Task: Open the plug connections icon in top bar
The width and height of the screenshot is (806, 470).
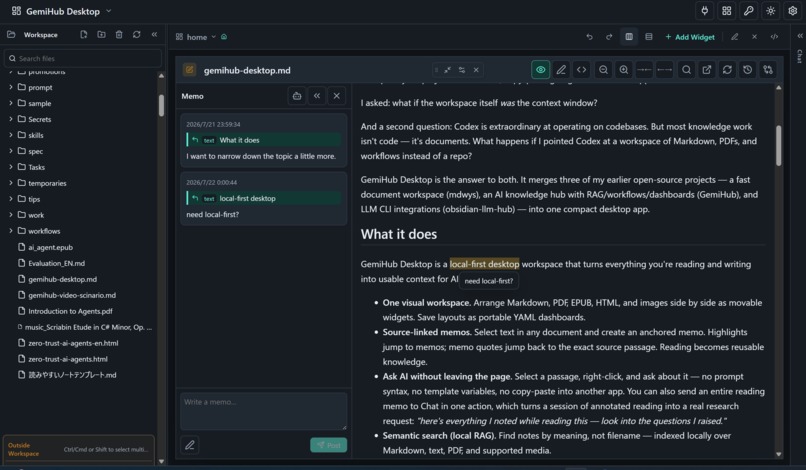Action: click(704, 11)
